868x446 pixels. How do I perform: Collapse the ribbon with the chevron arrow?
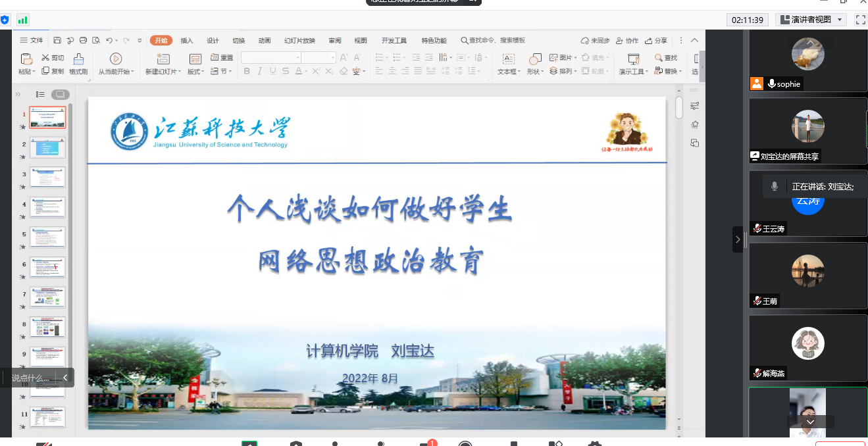[694, 41]
